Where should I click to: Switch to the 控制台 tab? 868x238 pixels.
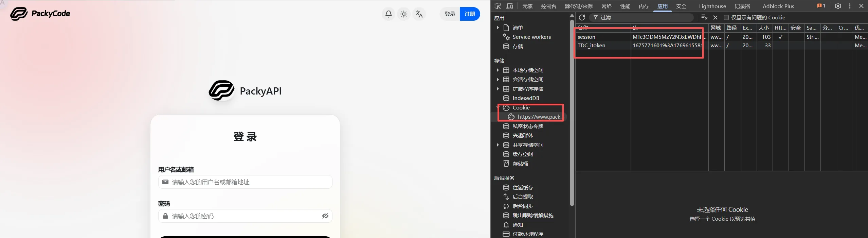pyautogui.click(x=549, y=6)
